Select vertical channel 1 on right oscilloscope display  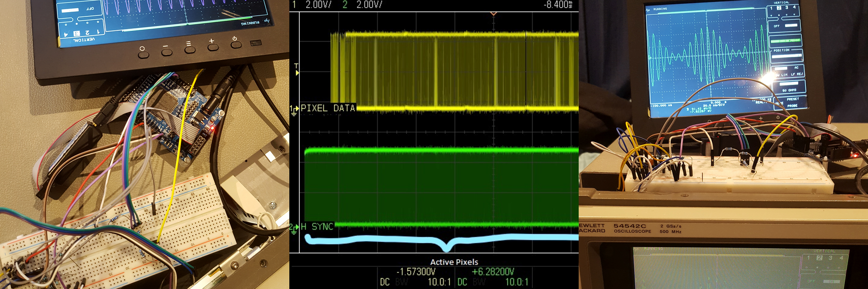point(772,8)
